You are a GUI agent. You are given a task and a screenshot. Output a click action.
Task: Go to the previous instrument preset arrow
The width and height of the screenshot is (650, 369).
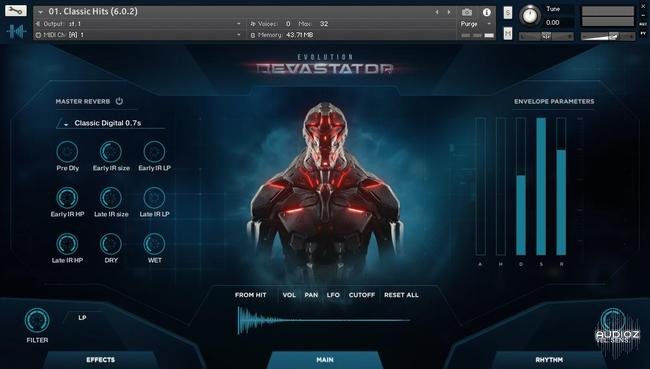click(437, 12)
